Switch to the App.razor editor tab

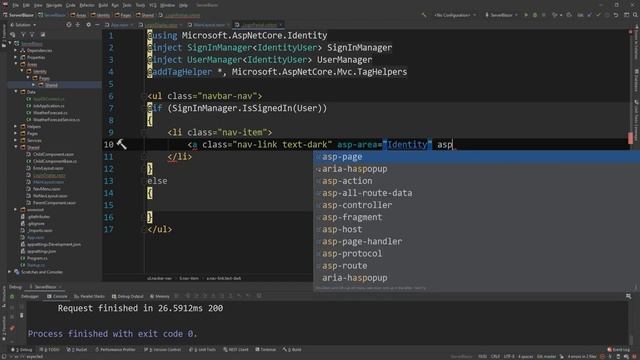tap(119, 25)
